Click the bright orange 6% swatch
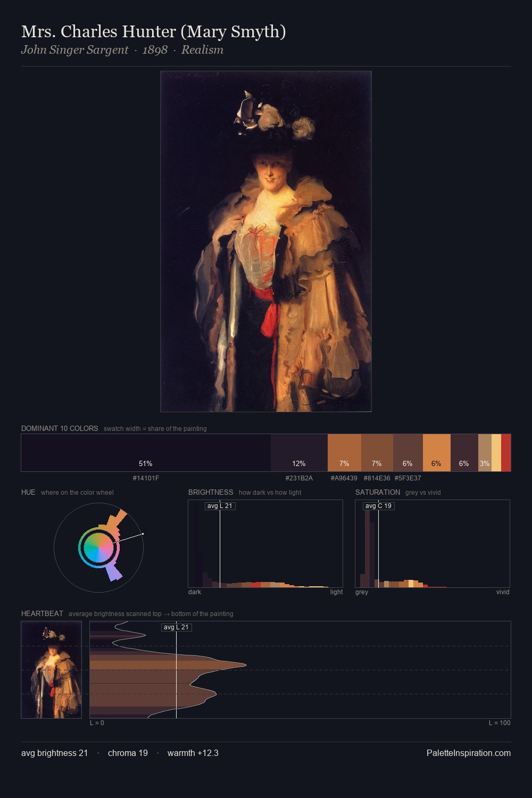This screenshot has height=798, width=532. click(x=437, y=453)
